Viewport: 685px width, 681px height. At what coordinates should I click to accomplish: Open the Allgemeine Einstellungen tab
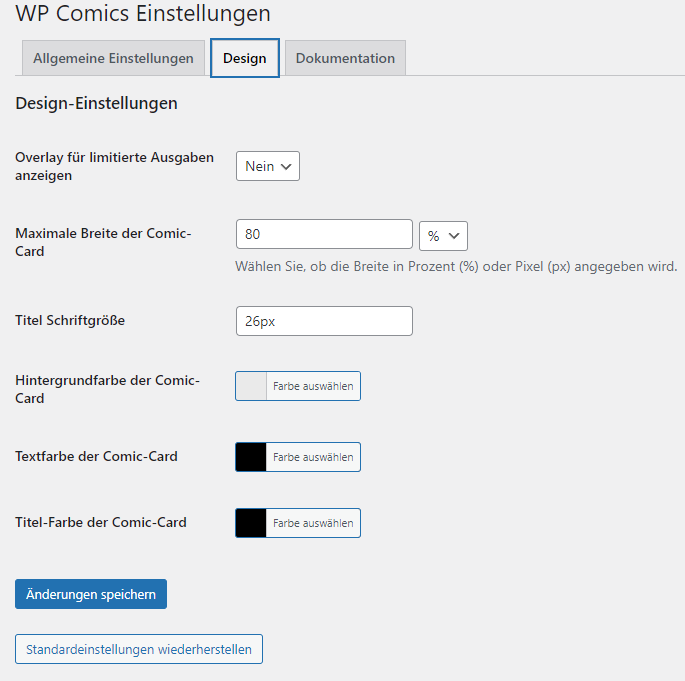tap(113, 58)
